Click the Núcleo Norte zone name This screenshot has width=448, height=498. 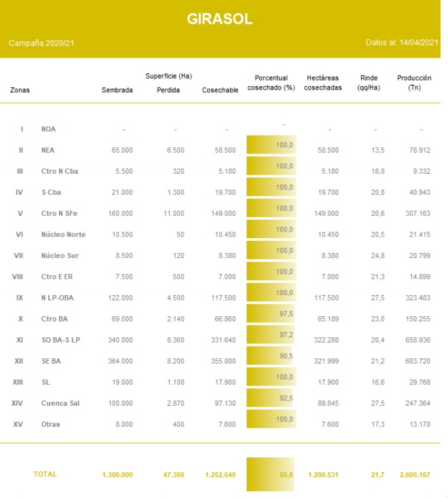tap(63, 235)
